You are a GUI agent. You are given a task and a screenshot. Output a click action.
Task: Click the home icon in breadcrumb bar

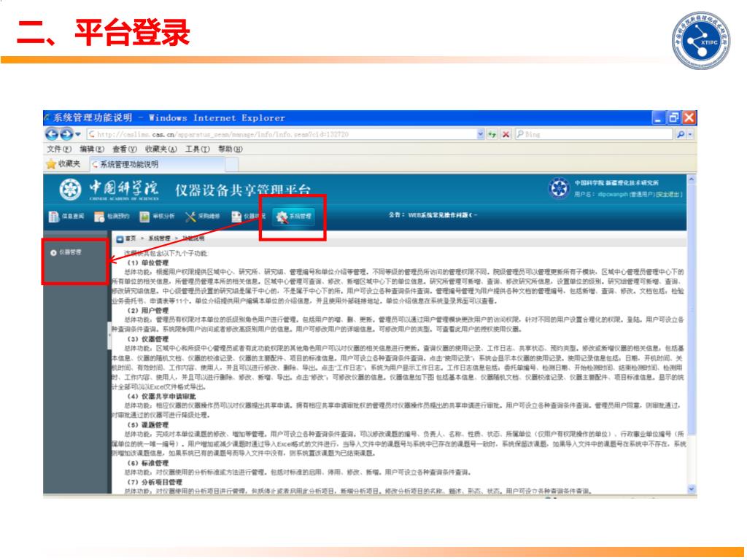pyautogui.click(x=120, y=238)
